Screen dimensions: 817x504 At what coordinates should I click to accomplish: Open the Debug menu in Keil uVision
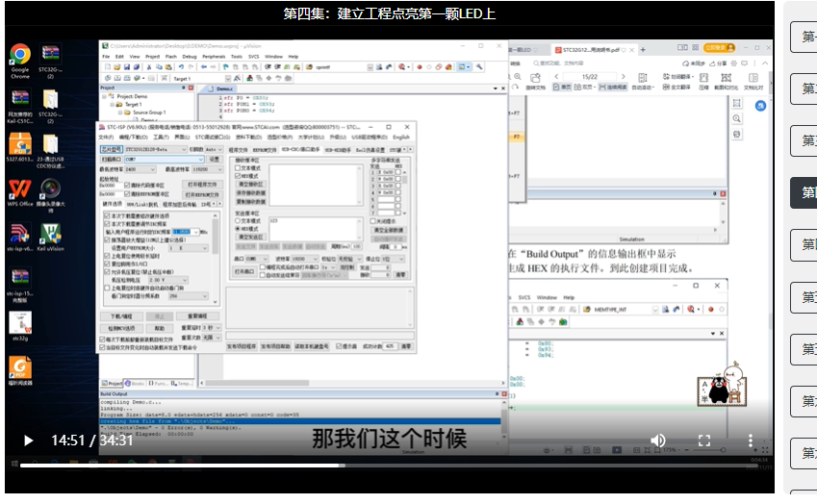click(190, 56)
